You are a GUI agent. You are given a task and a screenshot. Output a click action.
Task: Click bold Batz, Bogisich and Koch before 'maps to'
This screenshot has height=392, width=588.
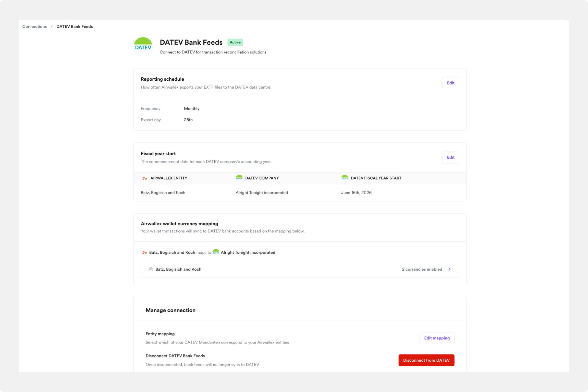(172, 253)
